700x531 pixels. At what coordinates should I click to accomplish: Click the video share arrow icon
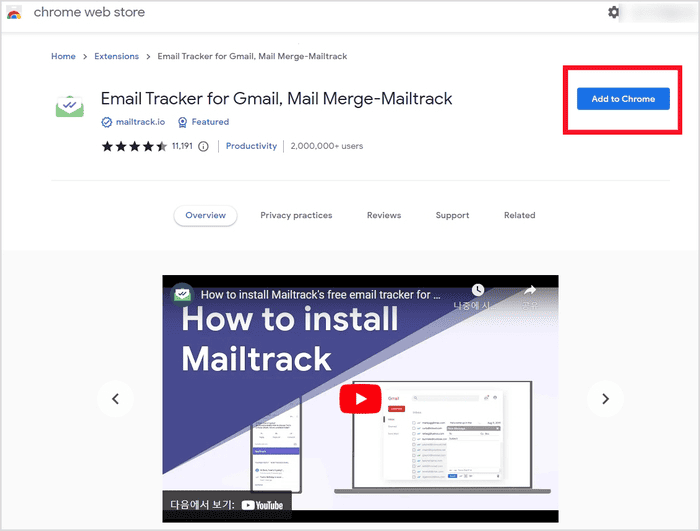click(x=530, y=290)
